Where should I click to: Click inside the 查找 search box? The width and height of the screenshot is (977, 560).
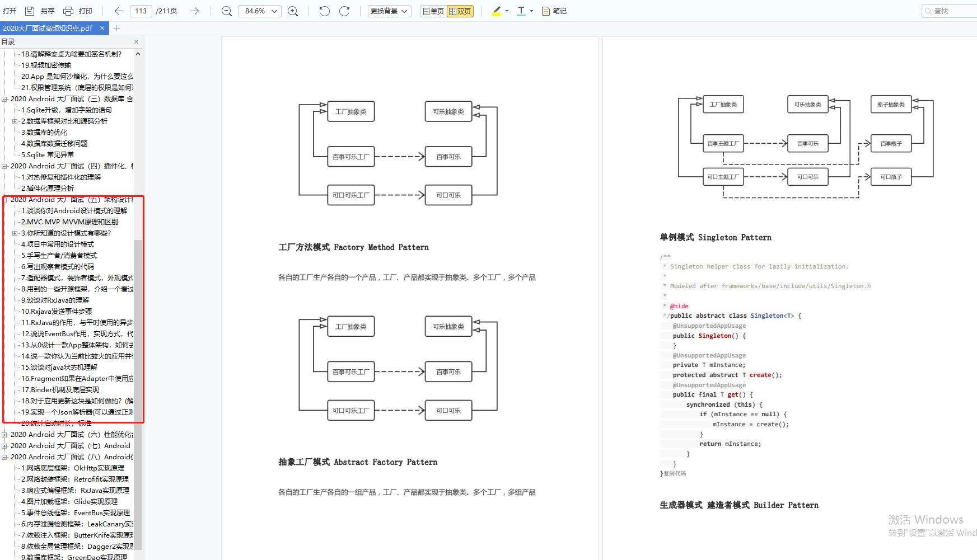coord(952,11)
